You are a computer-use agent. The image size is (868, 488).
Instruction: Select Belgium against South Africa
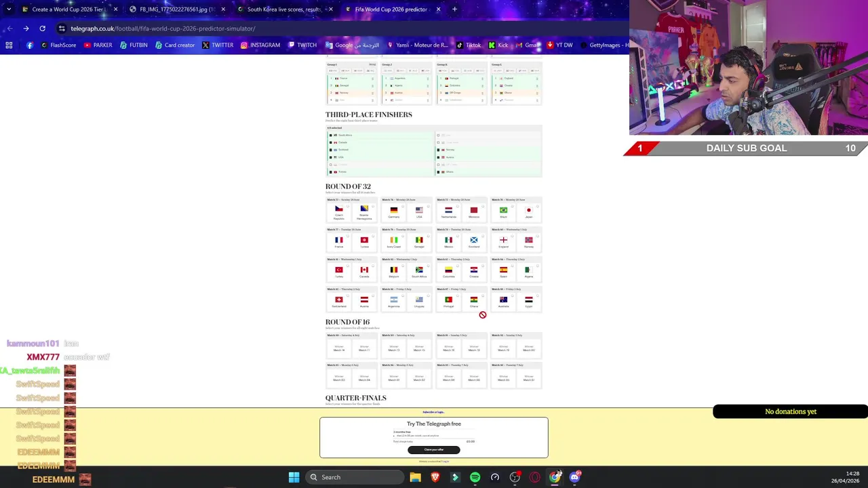(x=393, y=272)
